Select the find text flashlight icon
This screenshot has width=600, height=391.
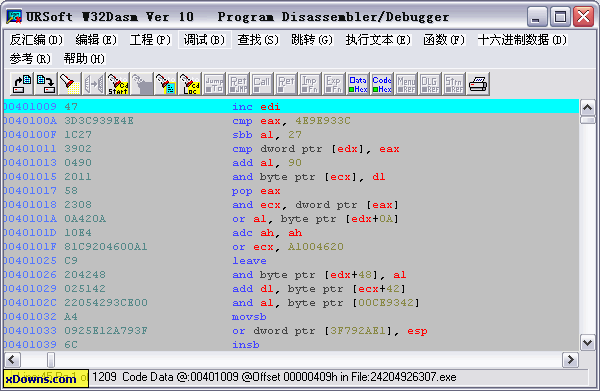70,84
